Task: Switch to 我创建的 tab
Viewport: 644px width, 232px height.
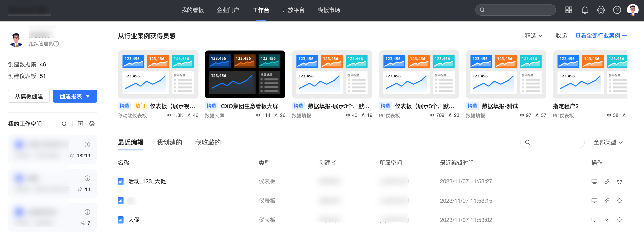Action: (x=169, y=142)
